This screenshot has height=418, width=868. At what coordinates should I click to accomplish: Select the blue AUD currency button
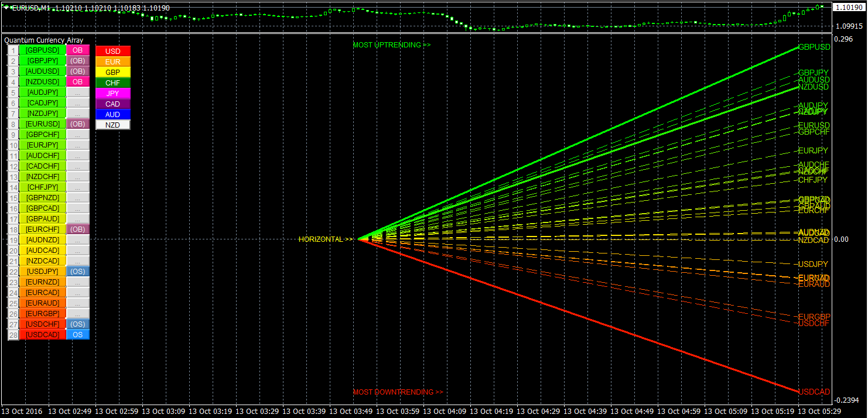(x=113, y=115)
